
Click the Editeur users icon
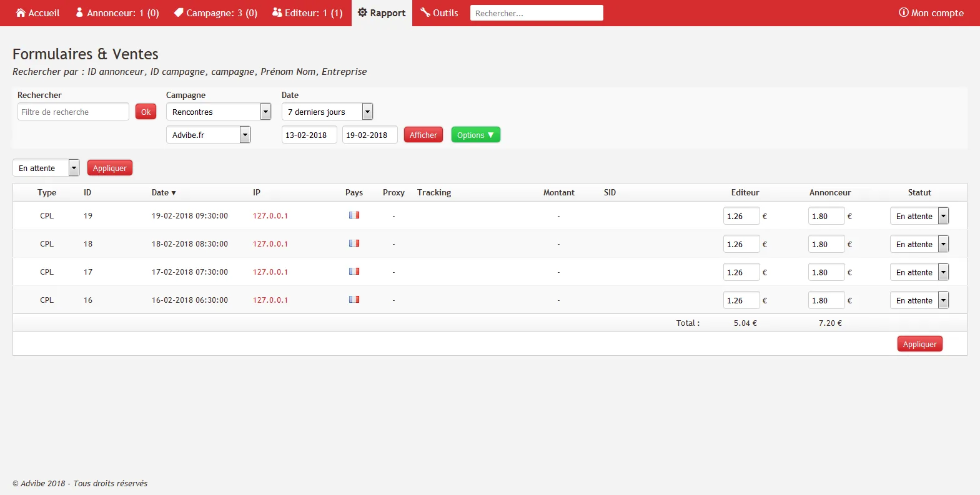tap(277, 12)
